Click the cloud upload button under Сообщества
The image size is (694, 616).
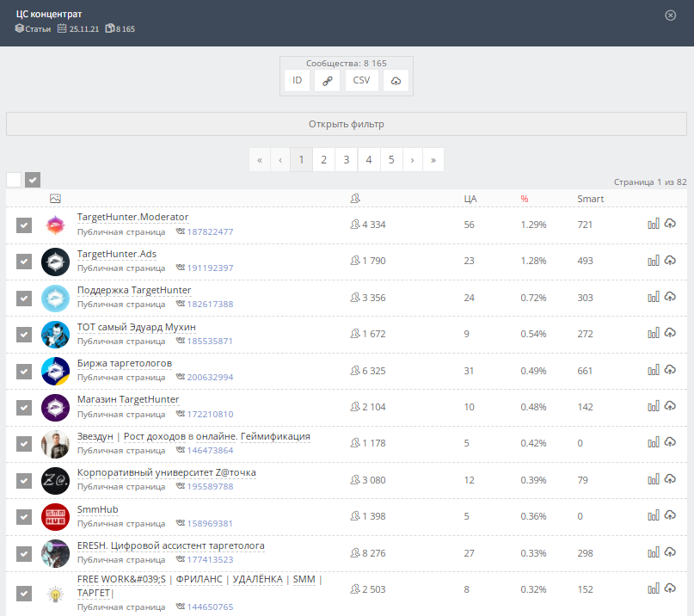click(396, 81)
